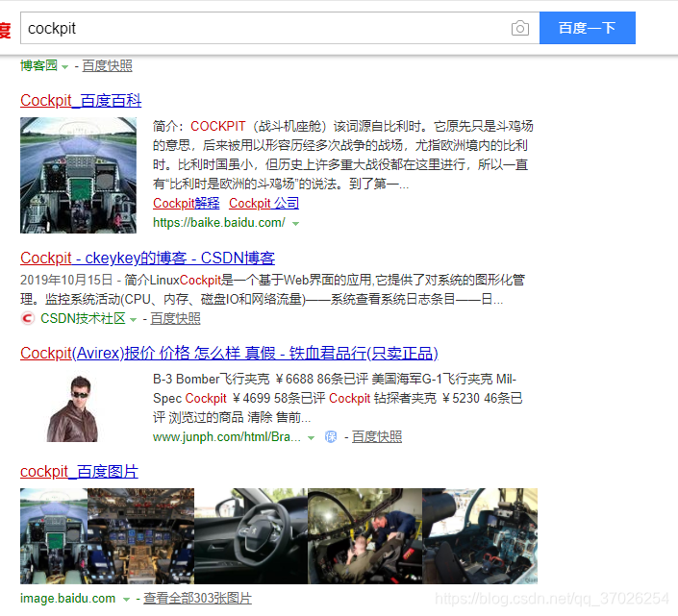
Task: Open Cockpit - ckeykey的博客 - CSDN博客 result
Action: 147,259
